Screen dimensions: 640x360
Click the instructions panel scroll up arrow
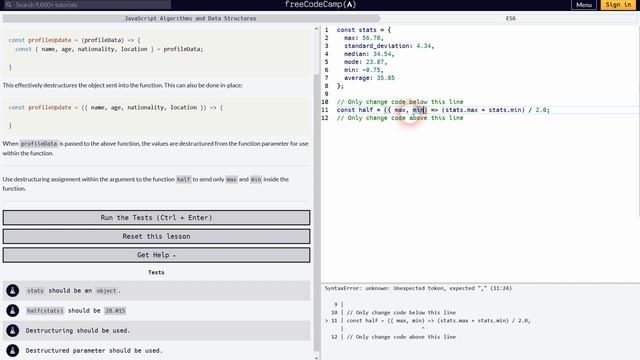point(316,29)
